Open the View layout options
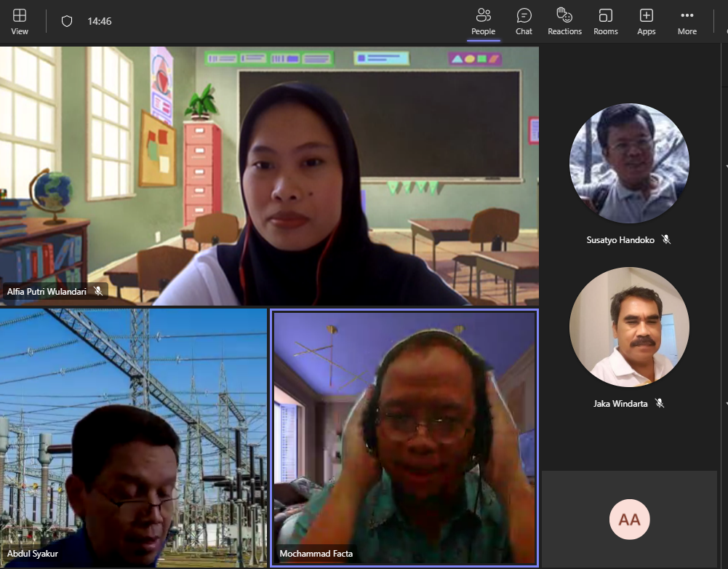 click(x=20, y=21)
